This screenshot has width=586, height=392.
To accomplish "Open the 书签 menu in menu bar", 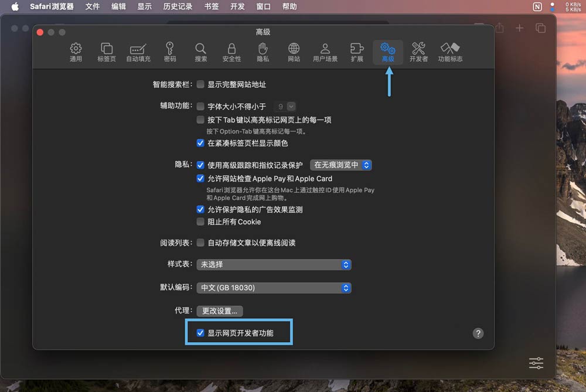I will [212, 6].
